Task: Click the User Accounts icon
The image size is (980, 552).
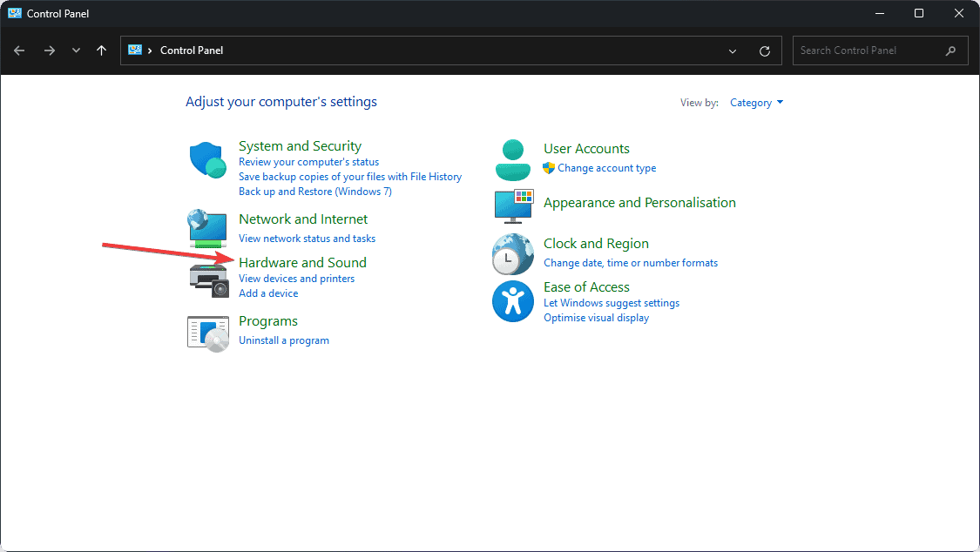Action: coord(513,159)
